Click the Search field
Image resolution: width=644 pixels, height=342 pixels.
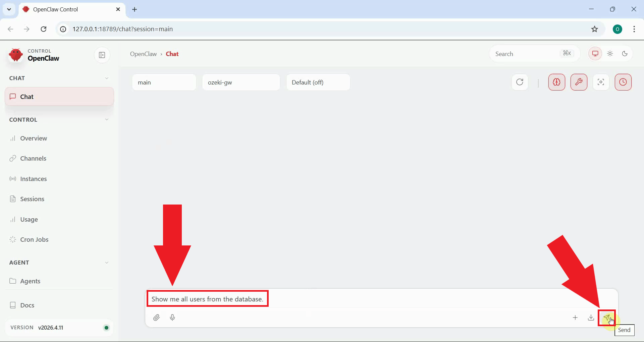(534, 54)
